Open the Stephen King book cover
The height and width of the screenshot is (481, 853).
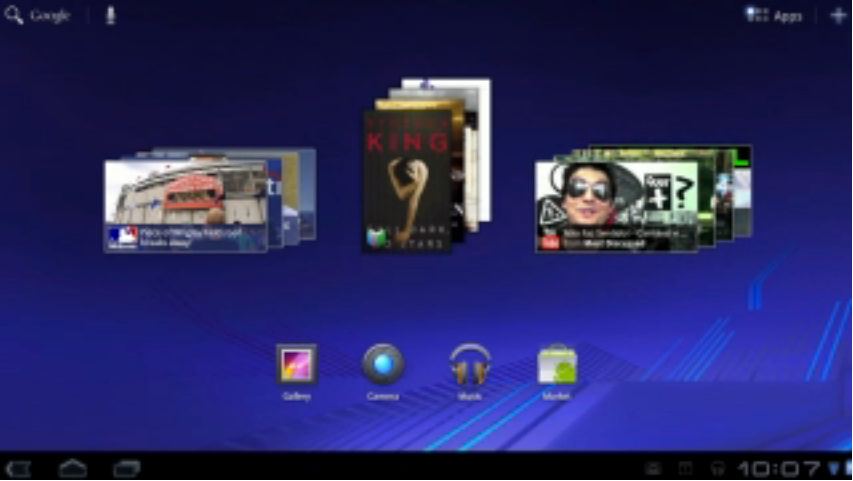coord(407,181)
